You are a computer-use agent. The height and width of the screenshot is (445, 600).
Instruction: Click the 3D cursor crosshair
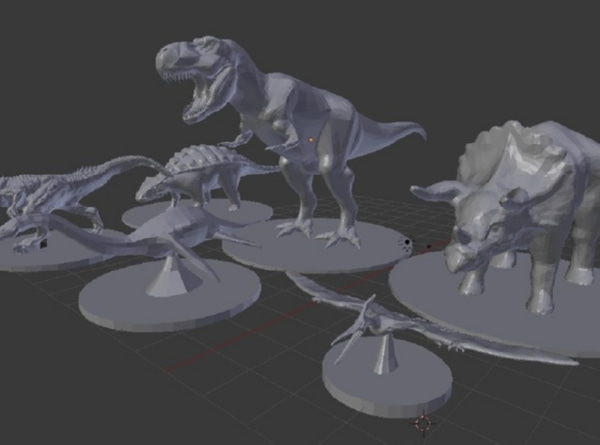[424, 423]
